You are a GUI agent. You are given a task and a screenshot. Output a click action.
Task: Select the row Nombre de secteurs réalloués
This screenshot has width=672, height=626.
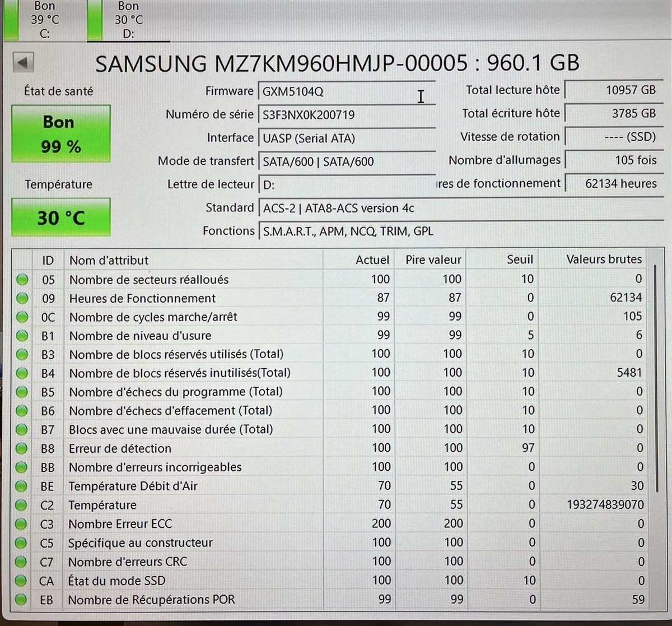(329, 279)
